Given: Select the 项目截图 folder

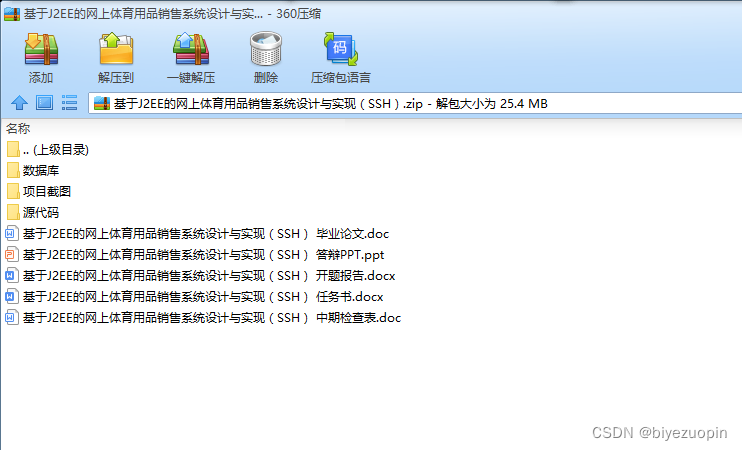Looking at the screenshot, I should click(x=39, y=191).
